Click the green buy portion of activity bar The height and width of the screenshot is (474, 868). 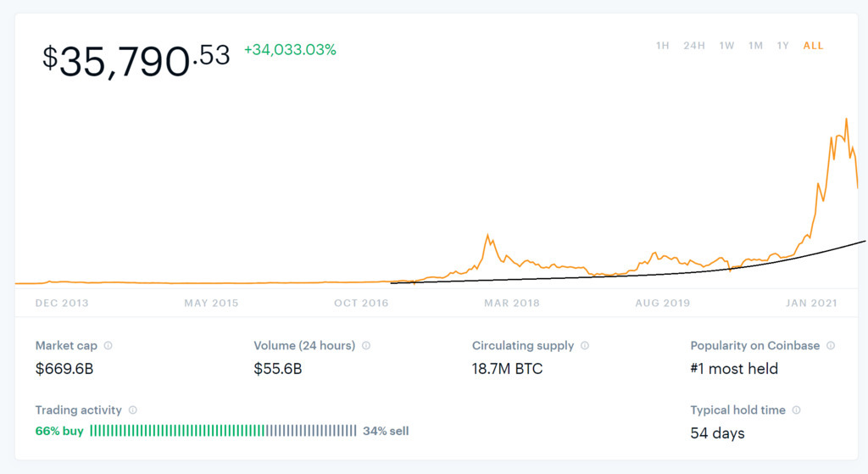pos(177,431)
